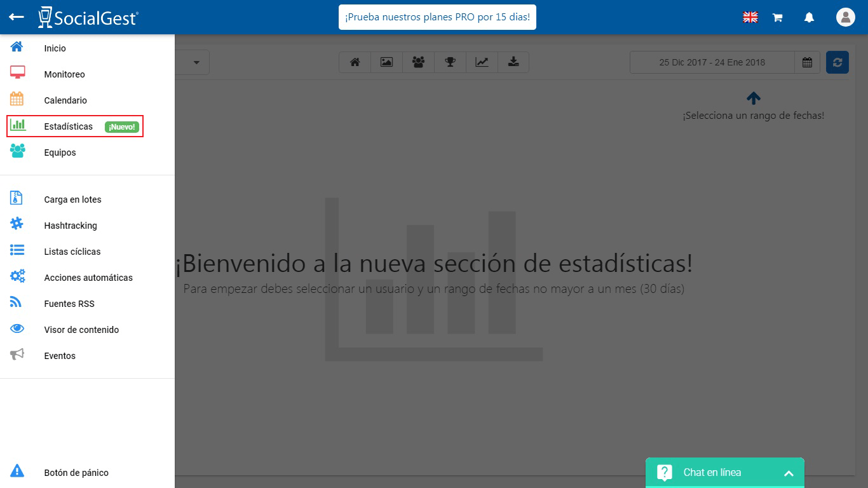Open the date picker calendar icon
Viewport: 868px width, 488px height.
(x=807, y=62)
